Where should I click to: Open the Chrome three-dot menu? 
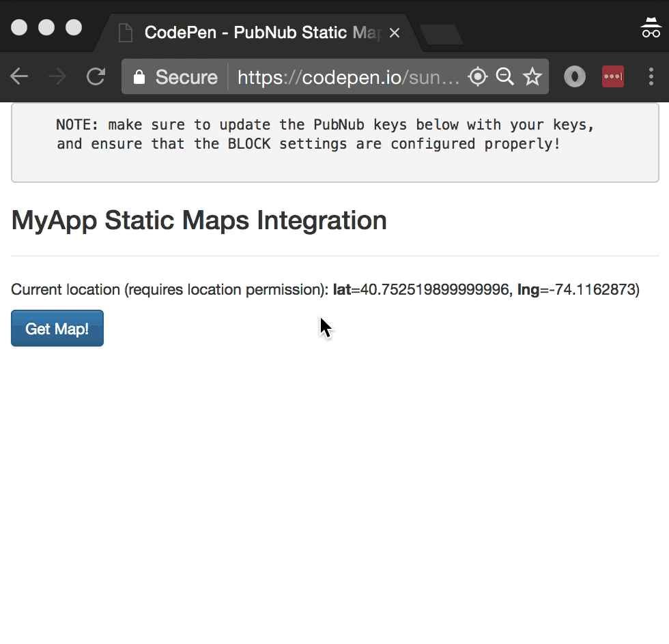tap(651, 76)
